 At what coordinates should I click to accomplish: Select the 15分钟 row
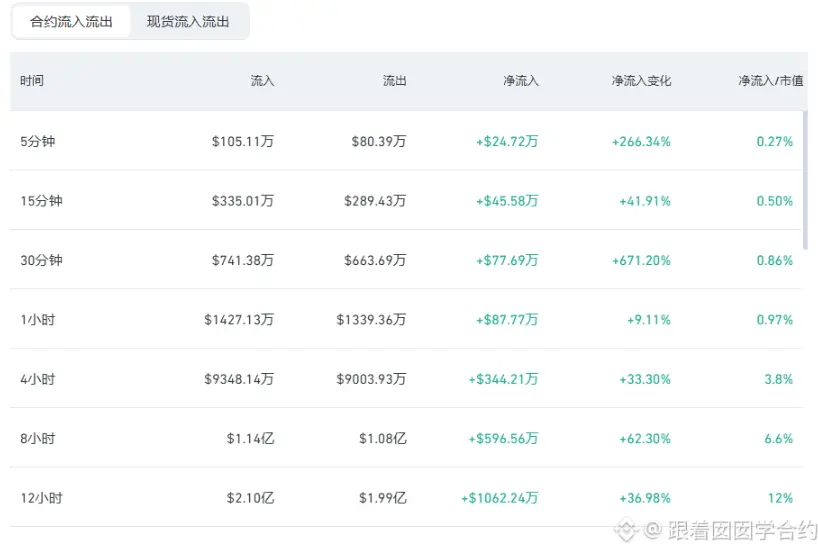tap(406, 200)
